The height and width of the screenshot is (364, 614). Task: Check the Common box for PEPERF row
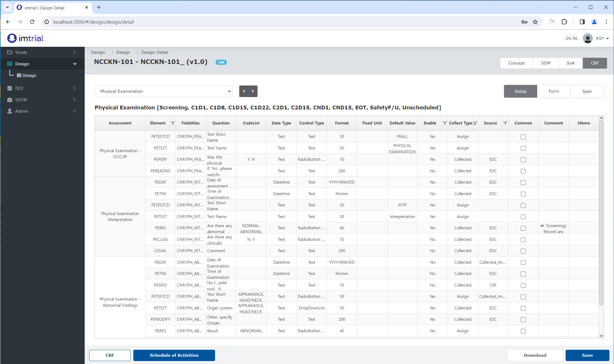click(x=523, y=160)
